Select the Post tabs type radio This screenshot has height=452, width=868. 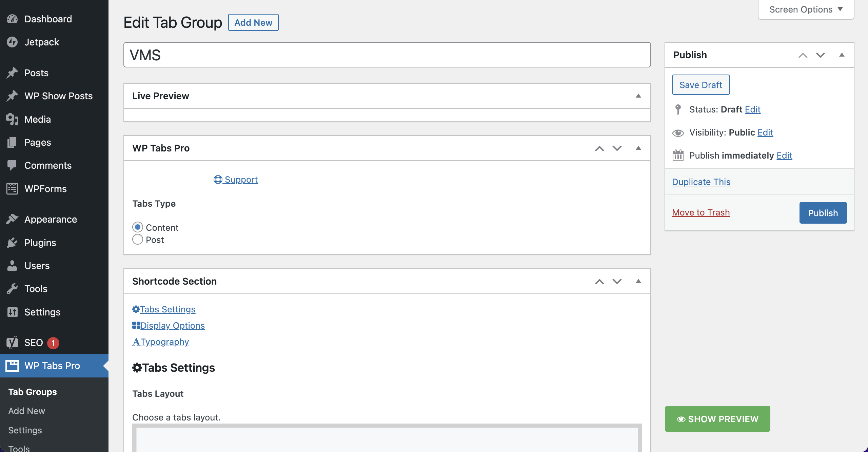click(137, 239)
